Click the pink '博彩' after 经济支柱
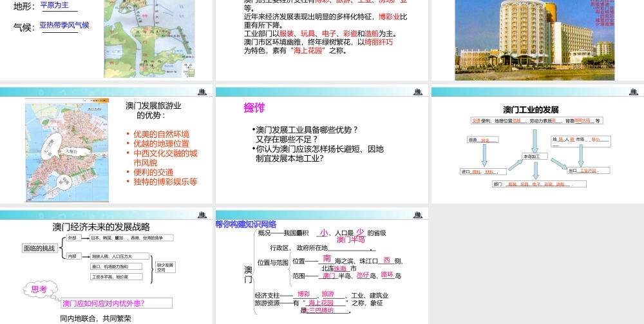Screen dimensions: 644x324 304,294
